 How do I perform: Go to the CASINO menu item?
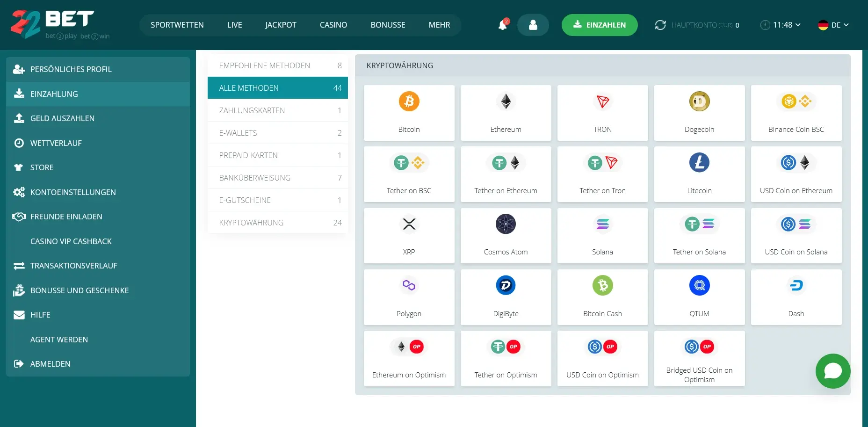click(x=333, y=25)
